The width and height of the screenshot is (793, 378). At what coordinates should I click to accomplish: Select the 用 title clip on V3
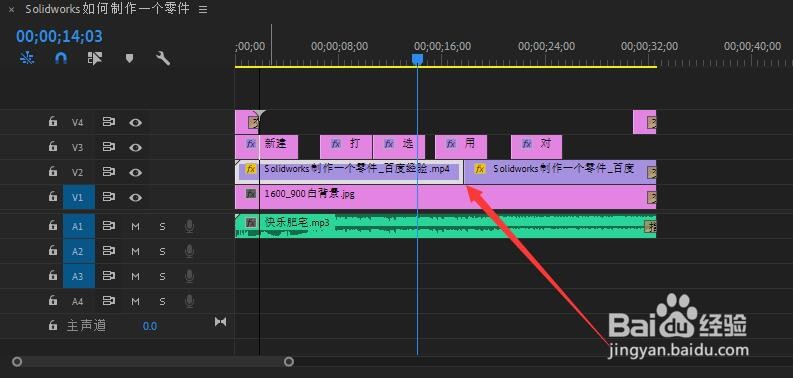tap(461, 147)
